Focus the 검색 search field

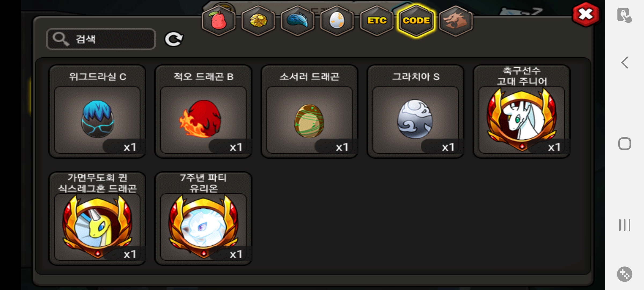pos(101,39)
